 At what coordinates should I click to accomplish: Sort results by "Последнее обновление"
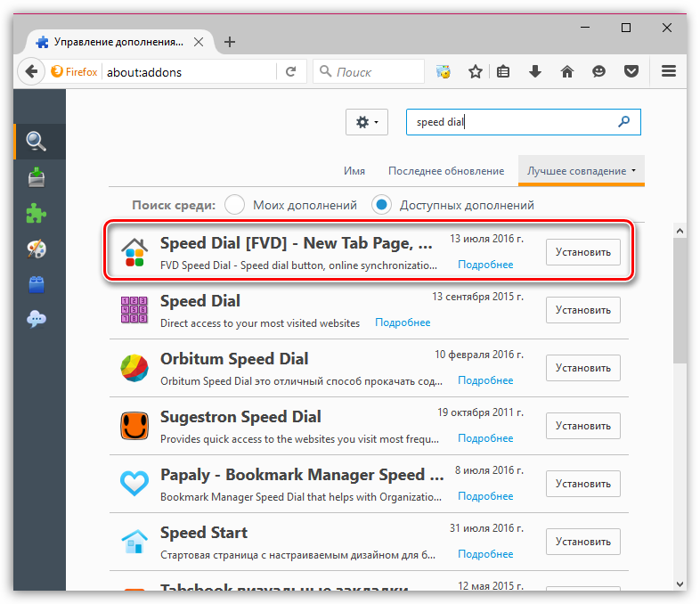click(446, 171)
